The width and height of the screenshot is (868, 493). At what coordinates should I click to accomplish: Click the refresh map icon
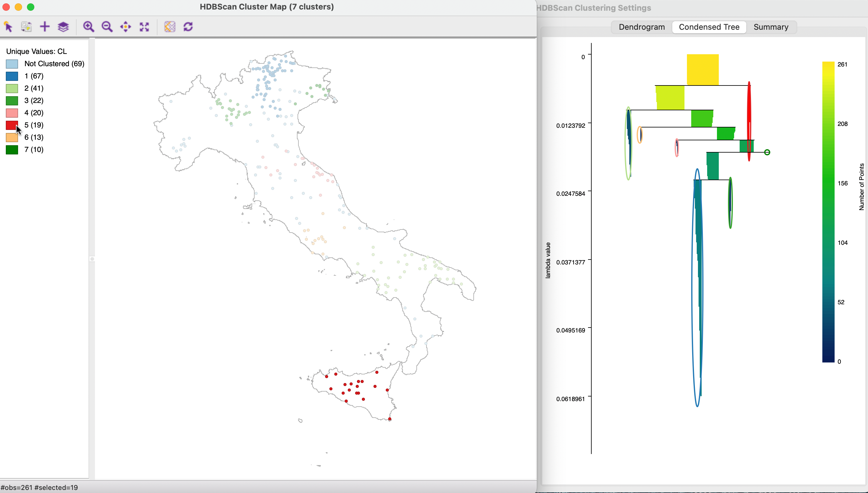point(188,27)
